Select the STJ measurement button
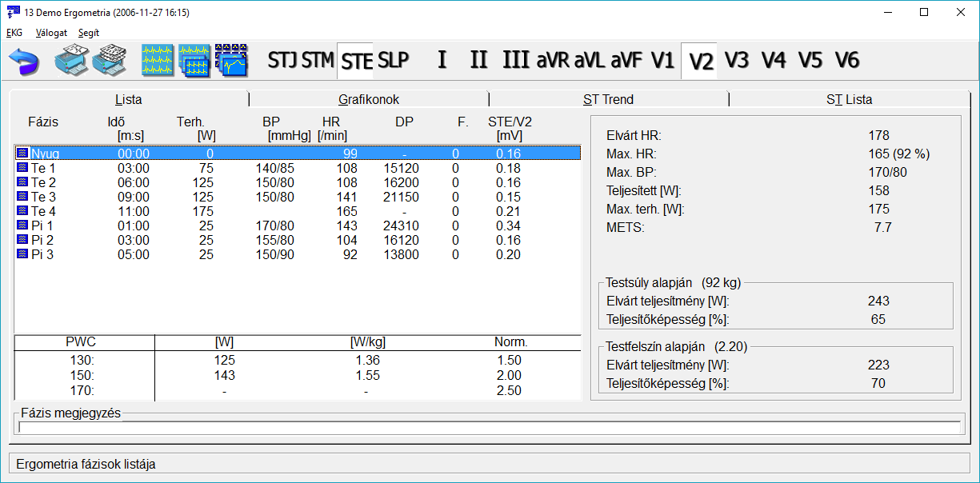Image resolution: width=980 pixels, height=483 pixels. click(x=282, y=61)
